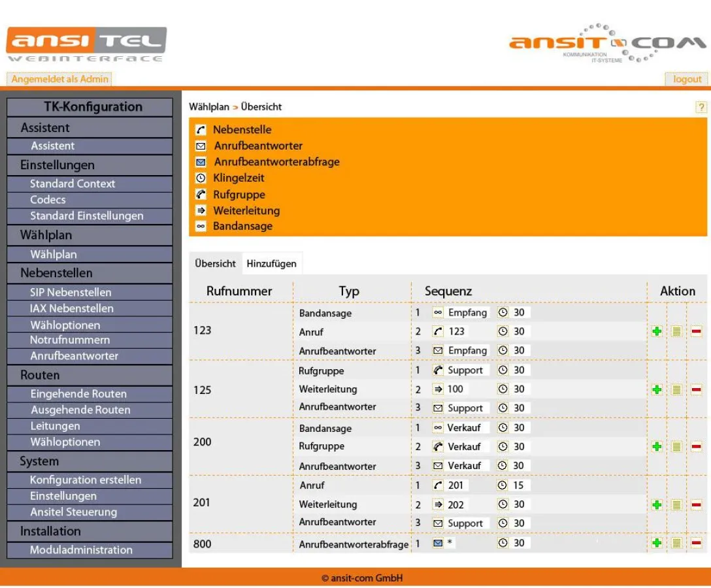Click the Rufgruppe icon in the legend
Screen dimensions: 711x588
199,194
